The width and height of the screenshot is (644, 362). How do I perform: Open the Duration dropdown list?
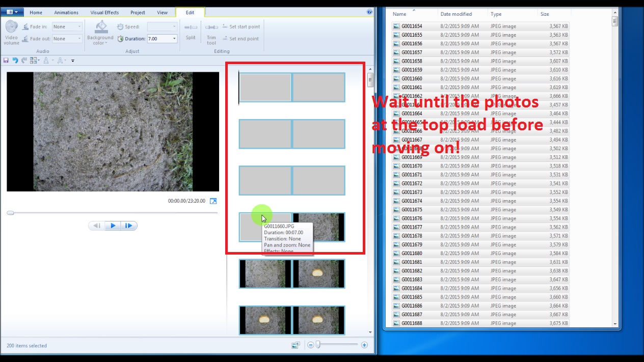[x=175, y=39]
